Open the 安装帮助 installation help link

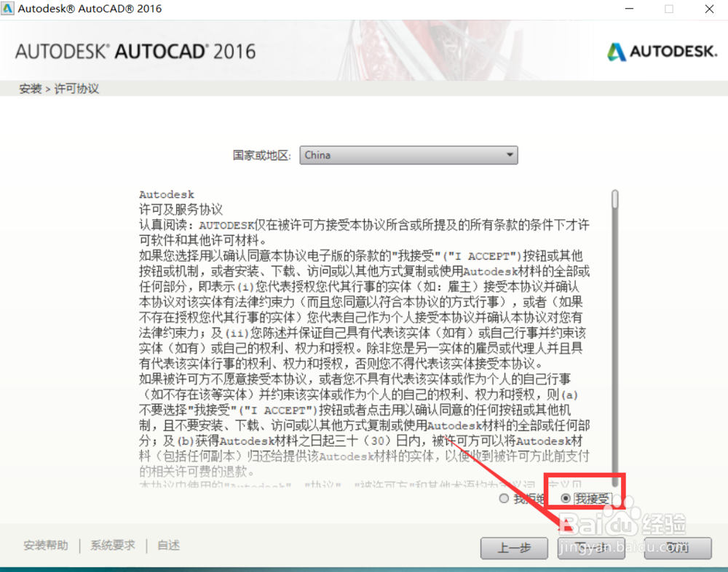tap(45, 545)
